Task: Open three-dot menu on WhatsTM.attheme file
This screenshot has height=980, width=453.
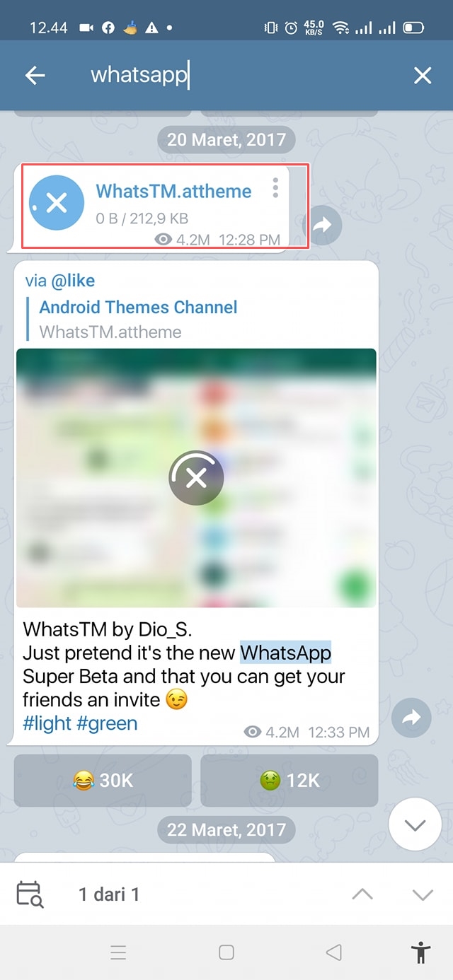Action: 275,188
